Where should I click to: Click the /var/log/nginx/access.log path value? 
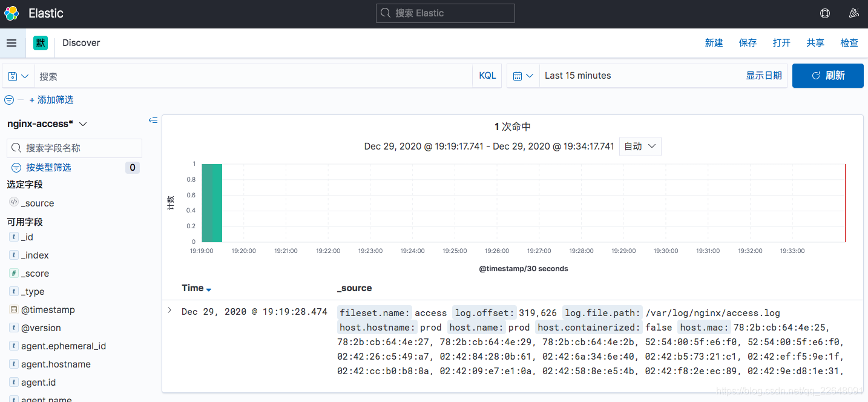click(713, 313)
